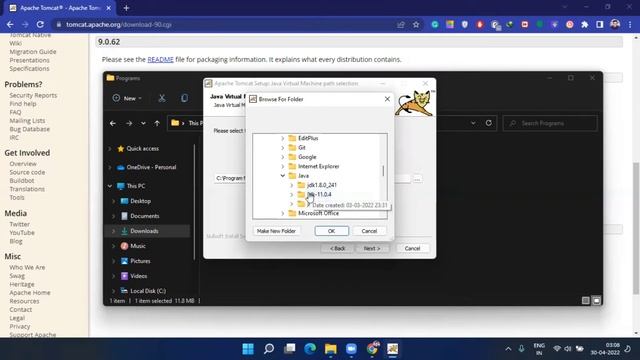The image size is (640, 360).
Task: Click the New button in Explorer
Action: tap(127, 98)
